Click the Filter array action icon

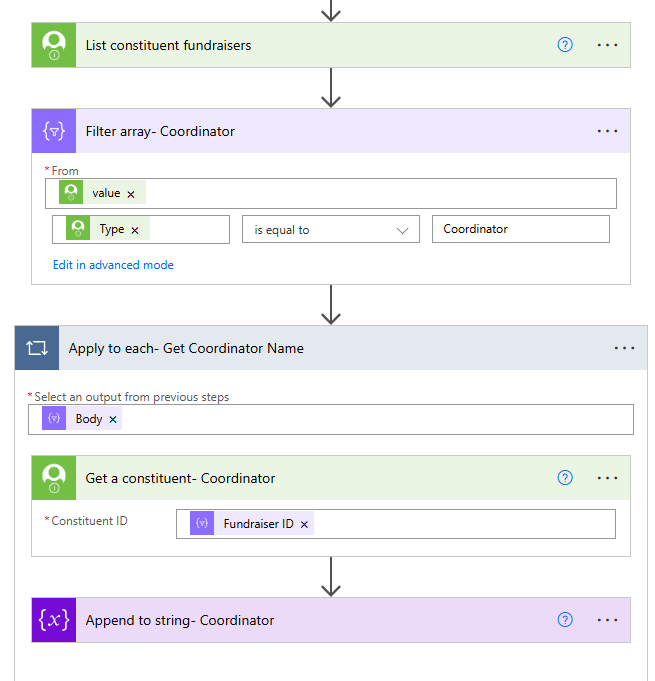[54, 131]
